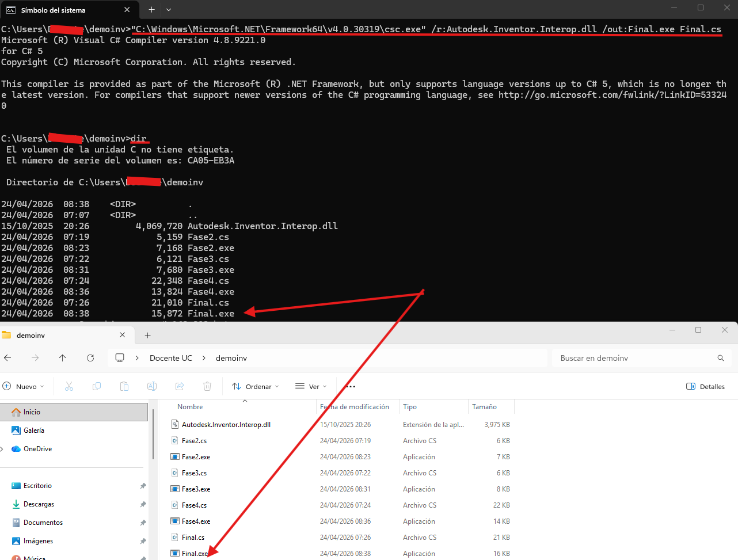Open the Ver view dropdown
This screenshot has width=738, height=560.
(x=311, y=387)
